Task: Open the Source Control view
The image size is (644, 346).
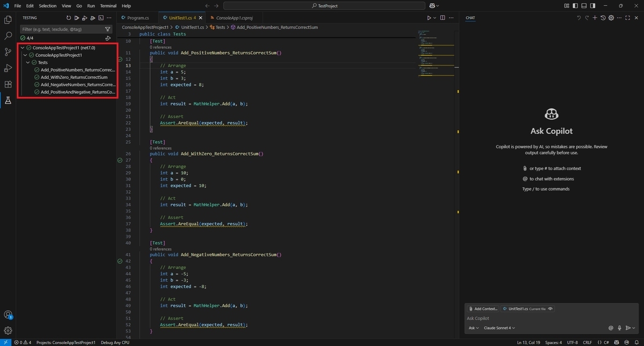Action: click(x=8, y=52)
